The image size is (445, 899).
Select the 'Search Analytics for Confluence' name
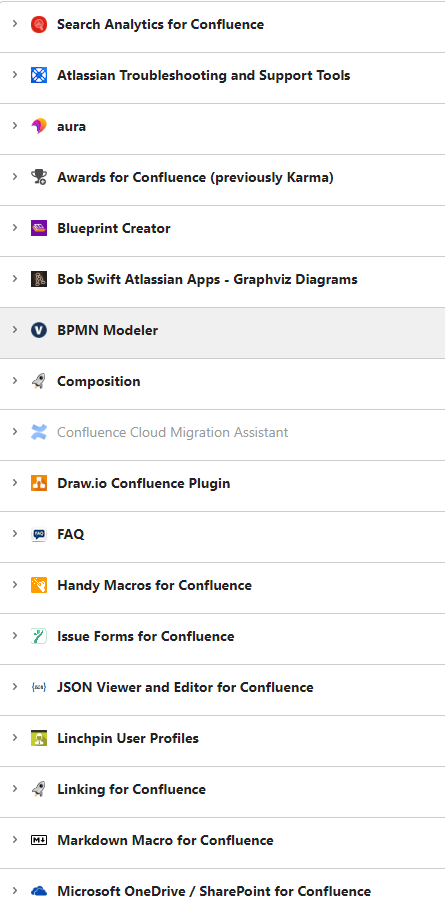(161, 24)
